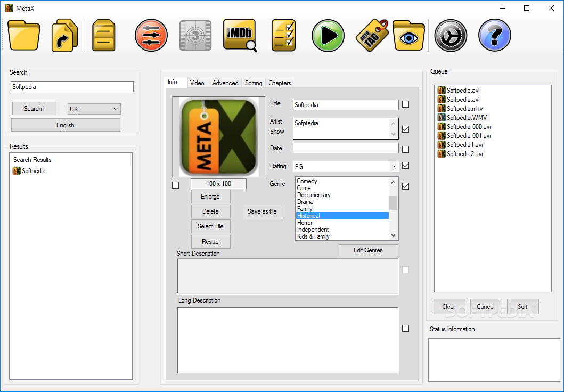Click the icon beside Softpedia search result
Image resolution: width=564 pixels, height=392 pixels.
[17, 171]
